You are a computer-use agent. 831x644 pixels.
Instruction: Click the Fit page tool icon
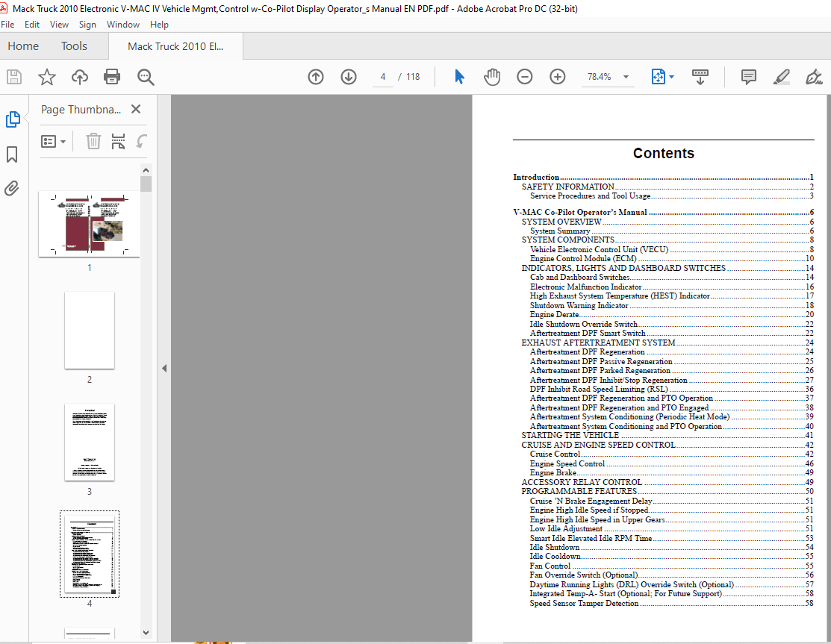pyautogui.click(x=658, y=78)
